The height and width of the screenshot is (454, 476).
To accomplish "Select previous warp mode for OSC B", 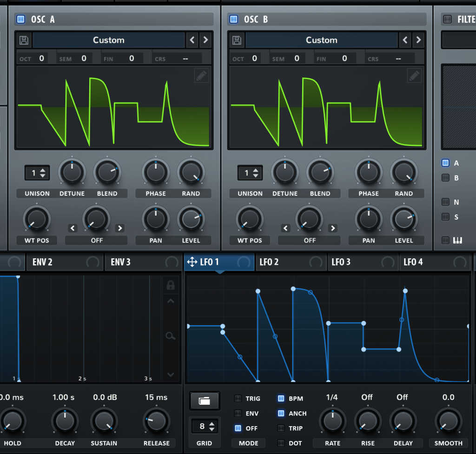I will (286, 228).
